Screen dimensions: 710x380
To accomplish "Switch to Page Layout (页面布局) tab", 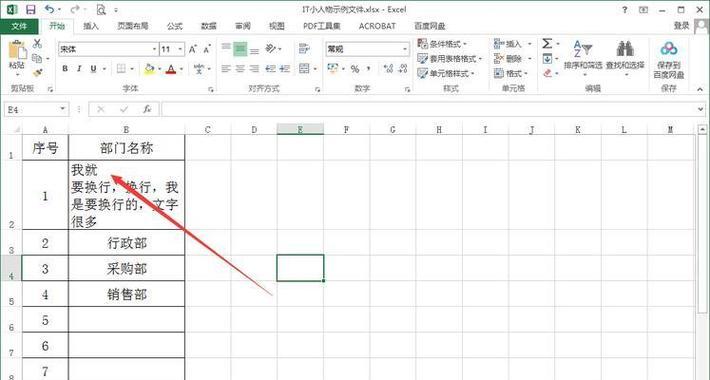I will [132, 26].
